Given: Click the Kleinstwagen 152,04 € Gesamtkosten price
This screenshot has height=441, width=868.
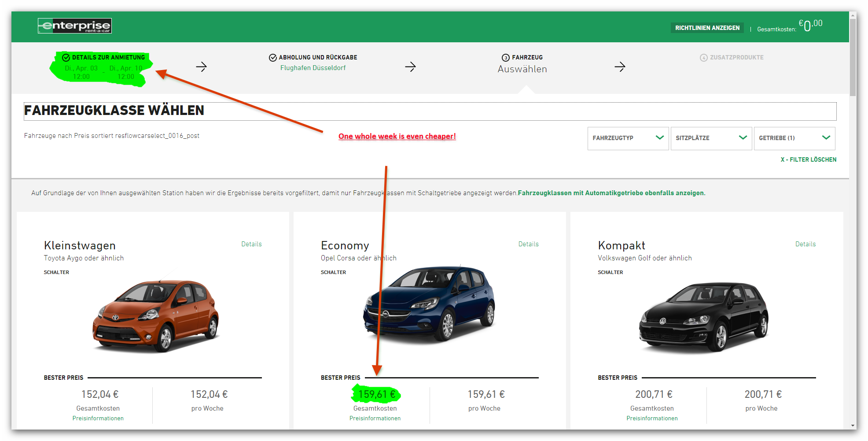Looking at the screenshot, I should tap(99, 394).
